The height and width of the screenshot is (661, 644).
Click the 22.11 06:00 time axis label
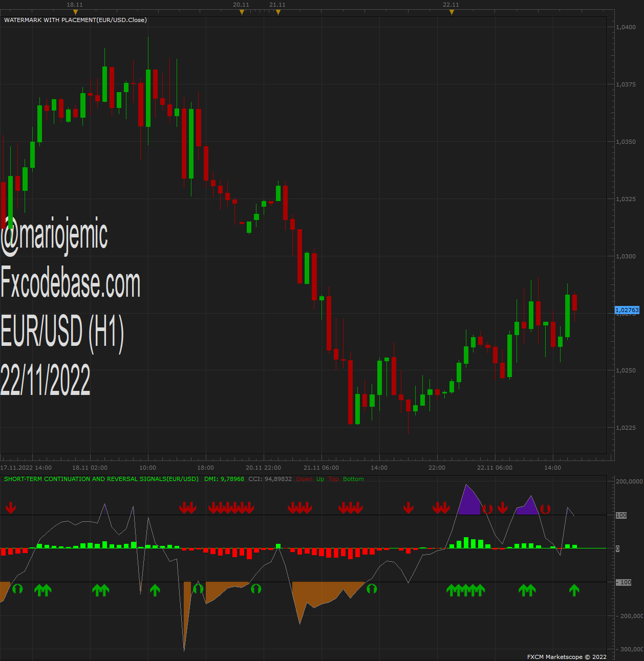495,468
